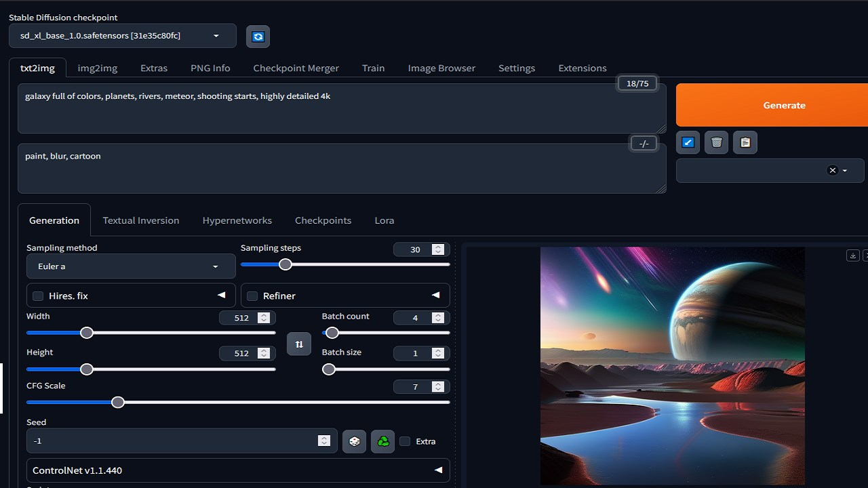Image resolution: width=868 pixels, height=488 pixels.
Task: Clear the prompt with the trash icon
Action: coord(717,142)
